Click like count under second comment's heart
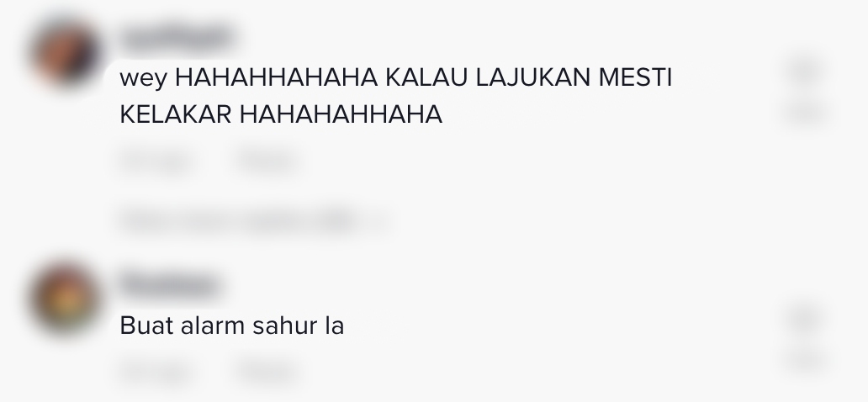This screenshot has width=868, height=402. point(806,361)
